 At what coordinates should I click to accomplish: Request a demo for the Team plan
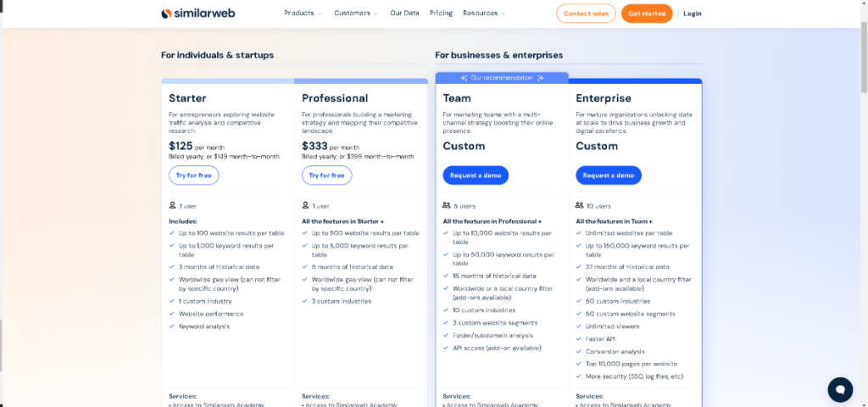[476, 176]
